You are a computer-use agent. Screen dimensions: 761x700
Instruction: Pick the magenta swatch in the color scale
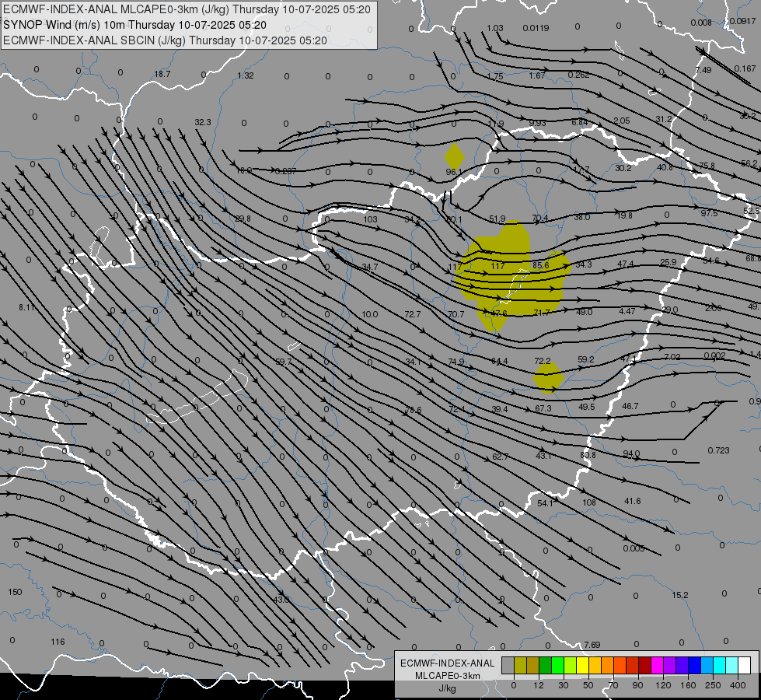pyautogui.click(x=657, y=666)
